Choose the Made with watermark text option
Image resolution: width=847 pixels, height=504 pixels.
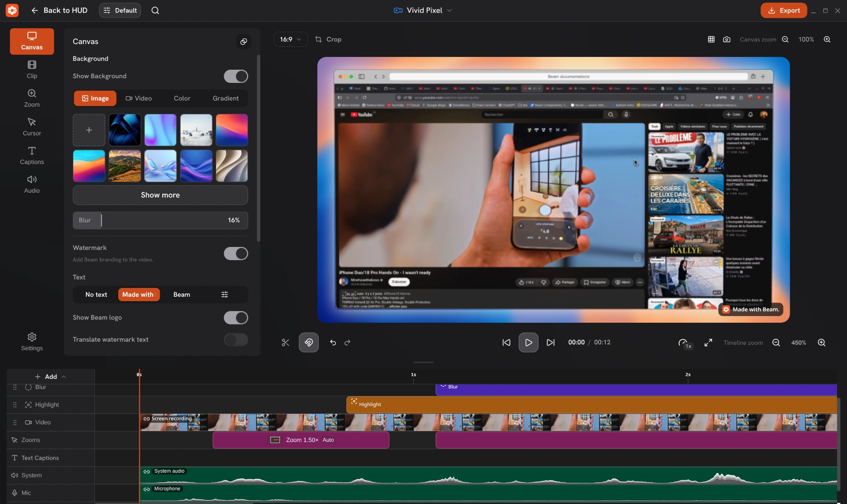coord(139,295)
